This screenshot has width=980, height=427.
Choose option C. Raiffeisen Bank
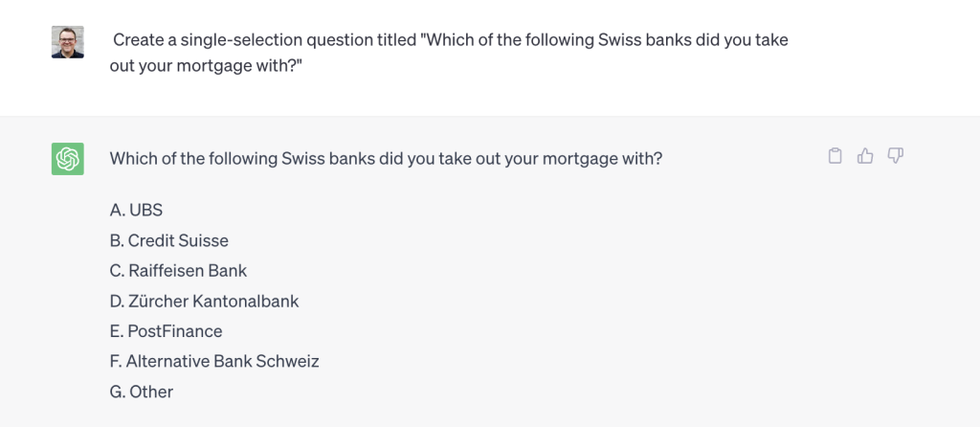[179, 271]
